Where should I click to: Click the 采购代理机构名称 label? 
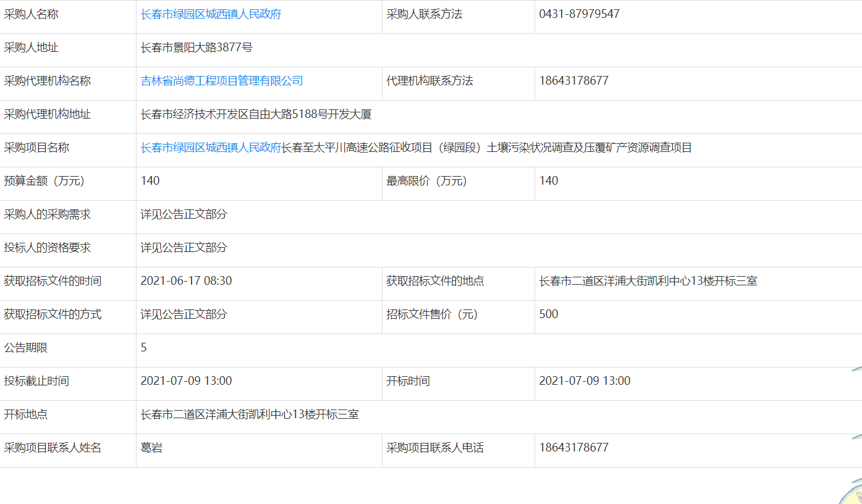pyautogui.click(x=47, y=81)
